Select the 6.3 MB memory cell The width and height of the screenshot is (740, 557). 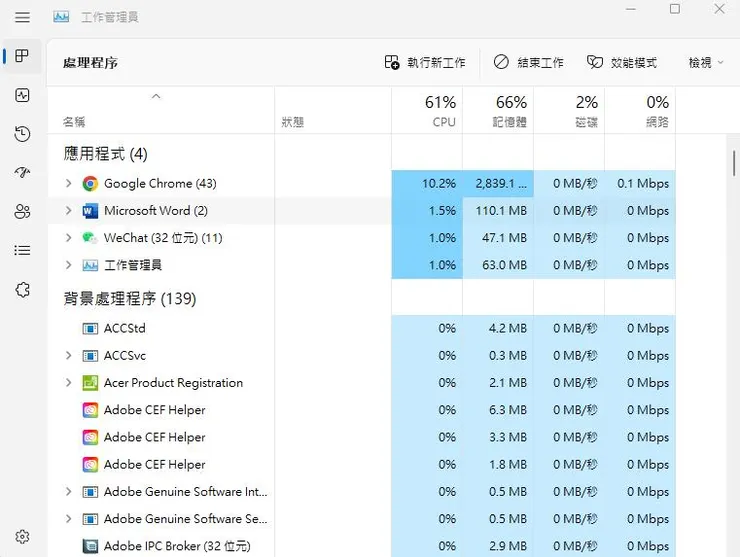(498, 410)
